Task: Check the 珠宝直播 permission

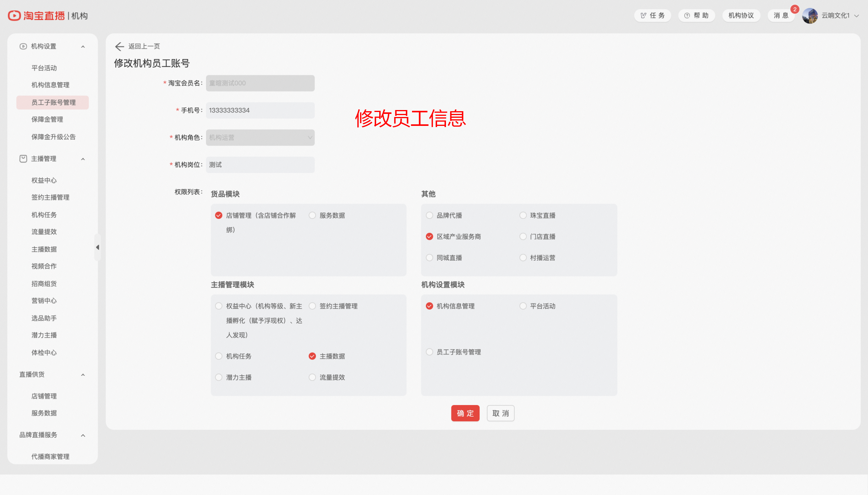Action: coord(523,215)
